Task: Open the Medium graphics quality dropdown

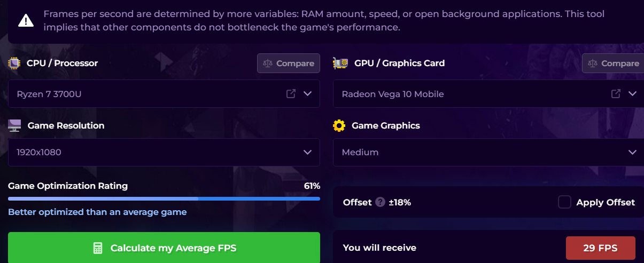Action: click(488, 152)
